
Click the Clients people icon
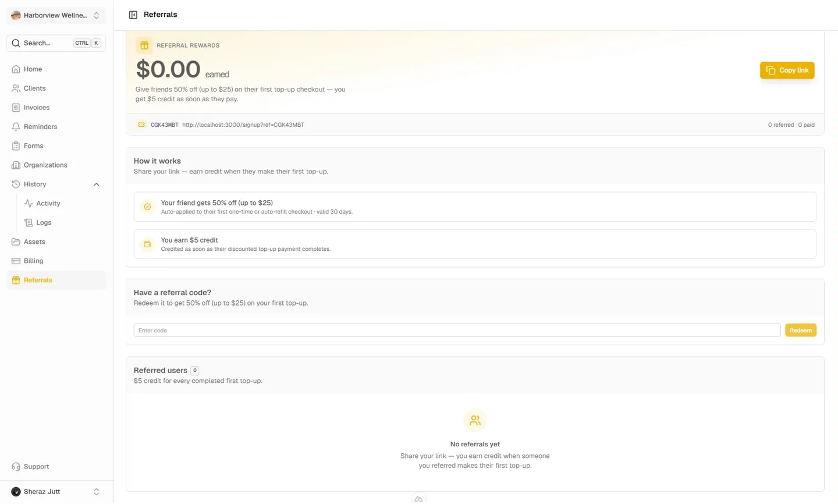click(16, 88)
